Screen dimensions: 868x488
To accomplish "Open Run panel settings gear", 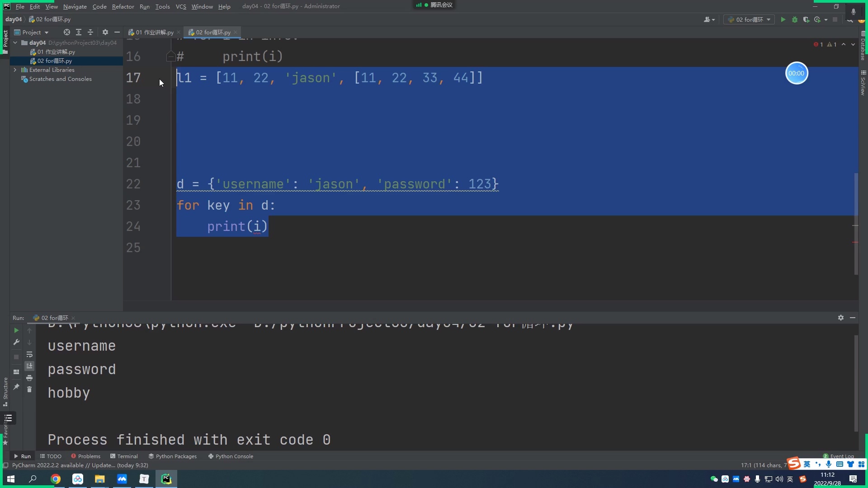I will pyautogui.click(x=841, y=318).
